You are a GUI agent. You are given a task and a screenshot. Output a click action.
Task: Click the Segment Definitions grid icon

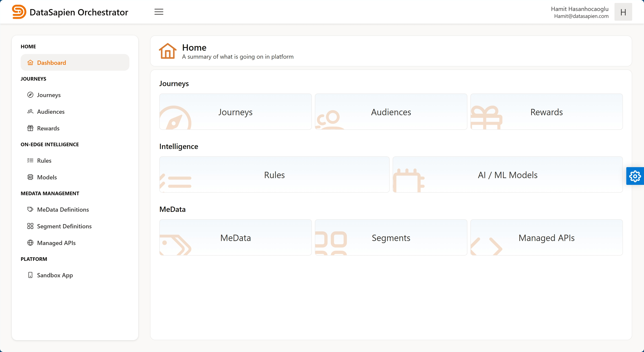click(30, 226)
